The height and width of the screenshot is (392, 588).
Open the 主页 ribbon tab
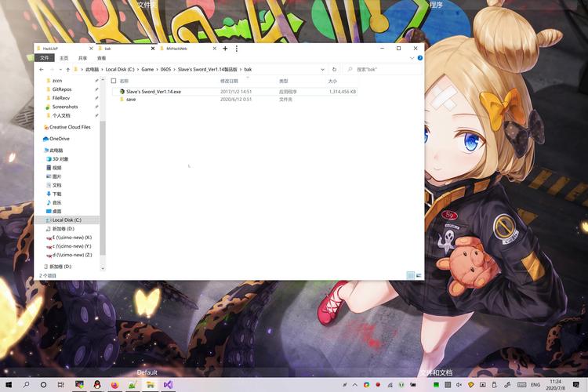[x=64, y=58]
